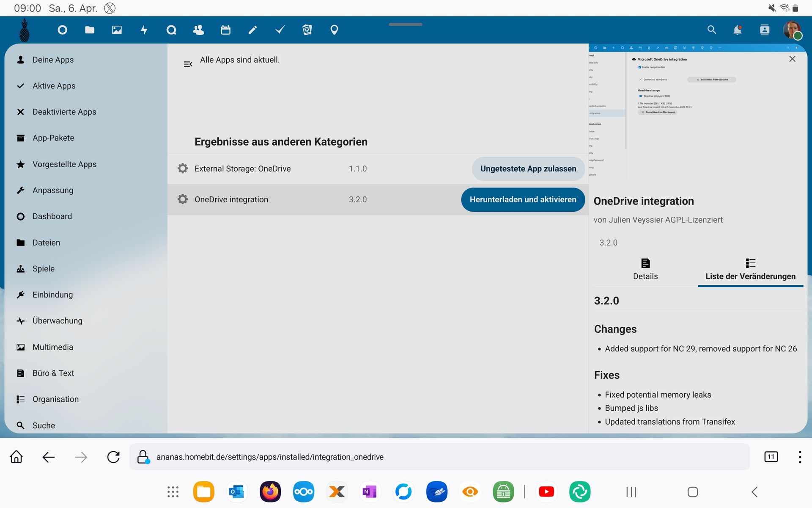812x508 pixels.
Task: Go forward in browser
Action: click(x=81, y=457)
